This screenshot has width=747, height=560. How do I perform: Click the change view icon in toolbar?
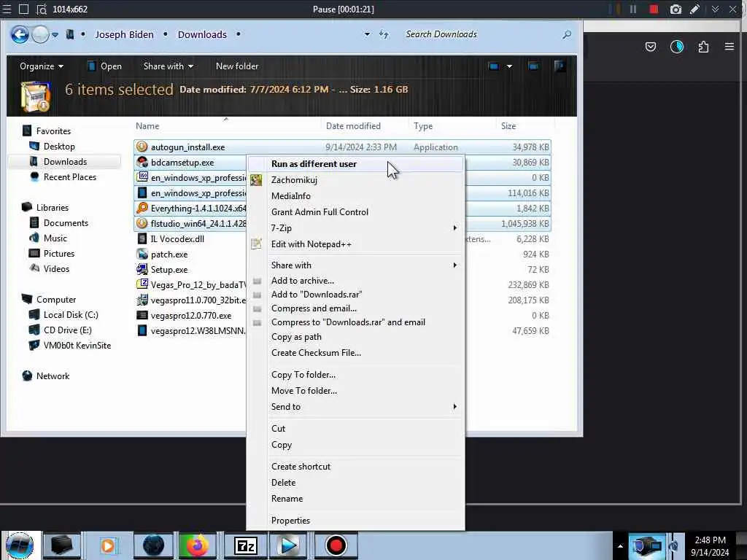(x=494, y=66)
